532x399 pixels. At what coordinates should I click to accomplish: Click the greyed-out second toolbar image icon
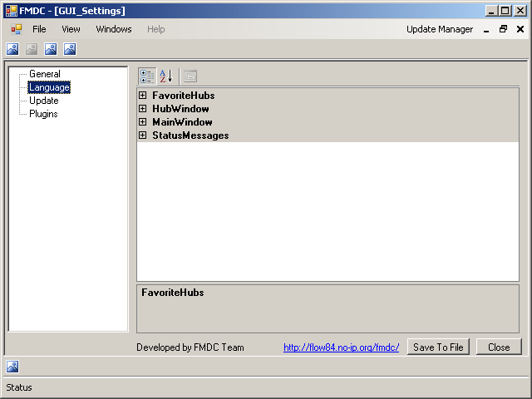32,49
